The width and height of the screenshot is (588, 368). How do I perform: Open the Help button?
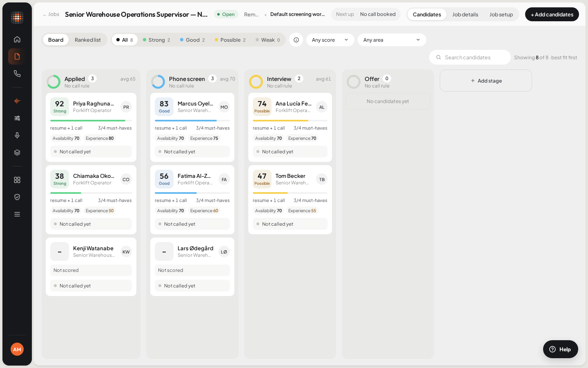point(561,349)
